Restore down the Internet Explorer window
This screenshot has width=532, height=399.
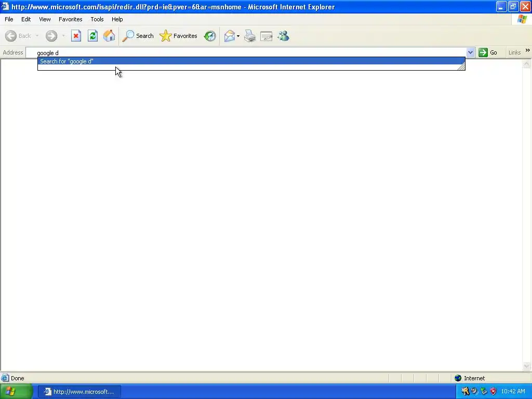(x=513, y=6)
